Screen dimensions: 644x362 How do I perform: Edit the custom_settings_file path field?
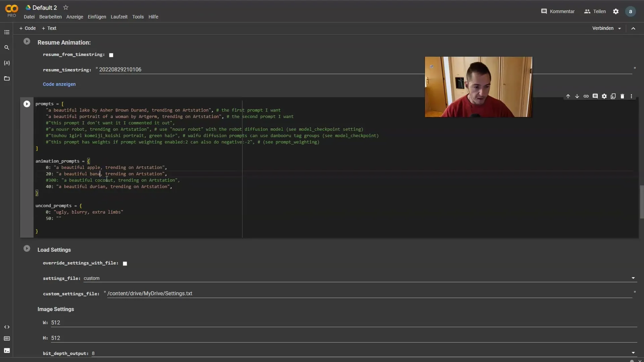(369, 294)
